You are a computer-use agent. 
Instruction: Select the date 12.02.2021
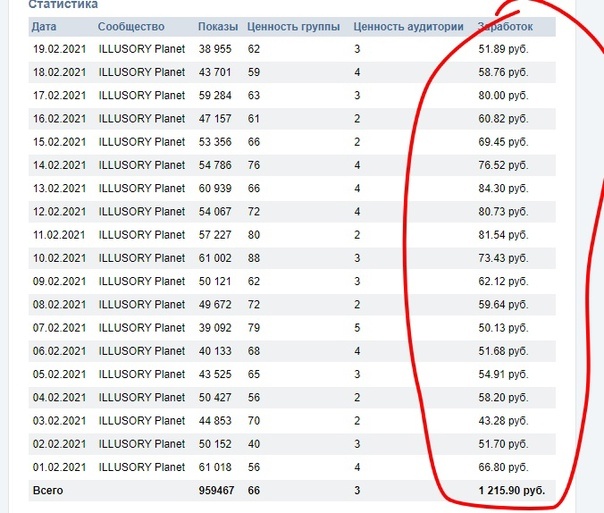(x=59, y=212)
